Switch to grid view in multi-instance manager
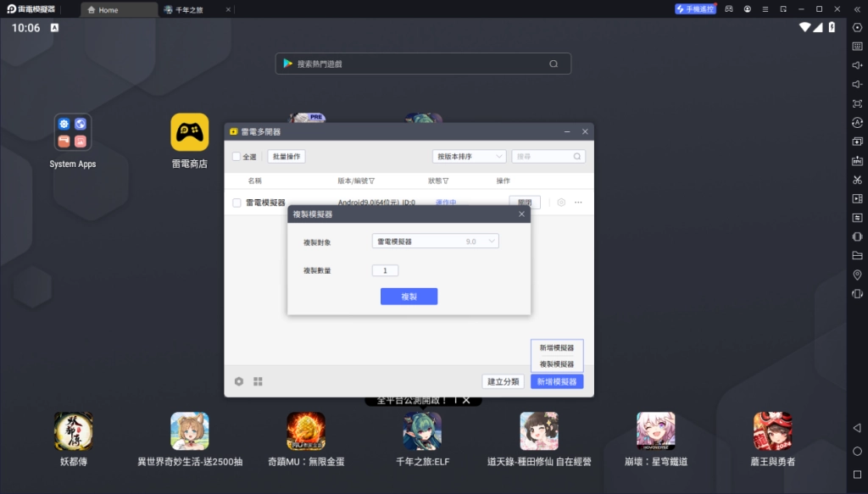Image resolution: width=868 pixels, height=494 pixels. (258, 381)
